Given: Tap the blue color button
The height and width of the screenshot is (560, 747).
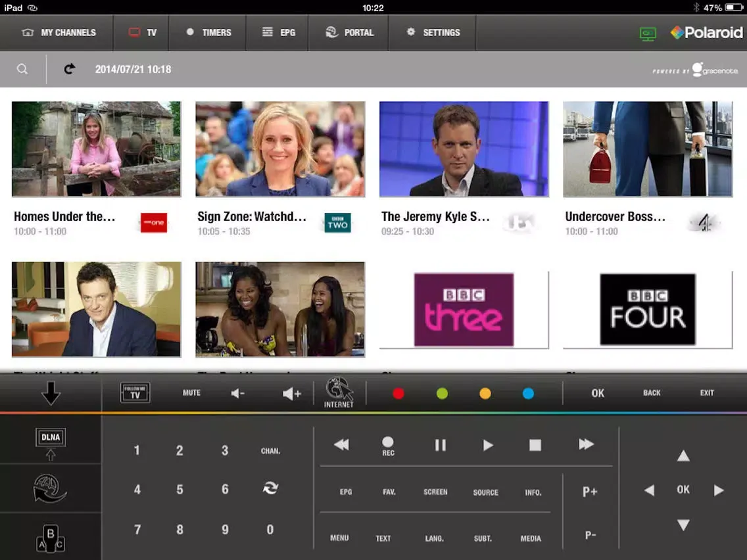Looking at the screenshot, I should coord(528,393).
